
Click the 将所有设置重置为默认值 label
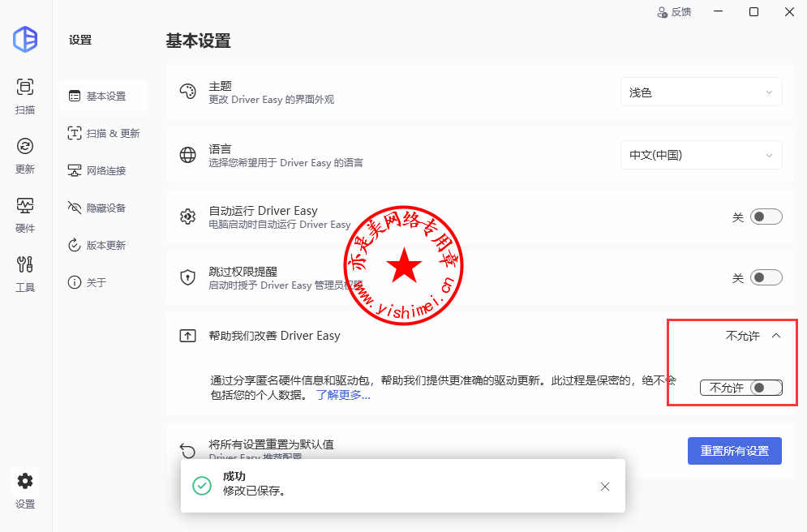tap(271, 444)
